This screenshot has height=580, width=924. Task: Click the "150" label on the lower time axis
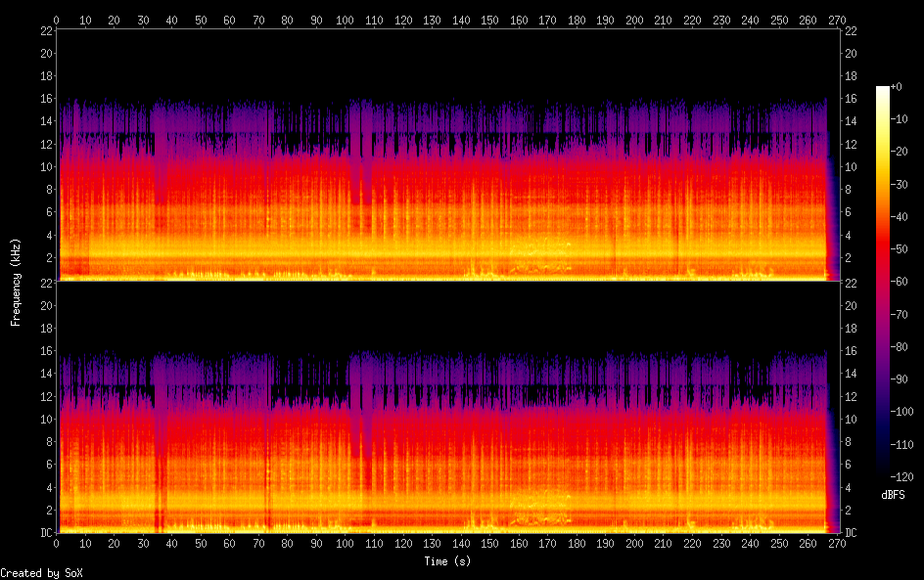click(x=489, y=544)
